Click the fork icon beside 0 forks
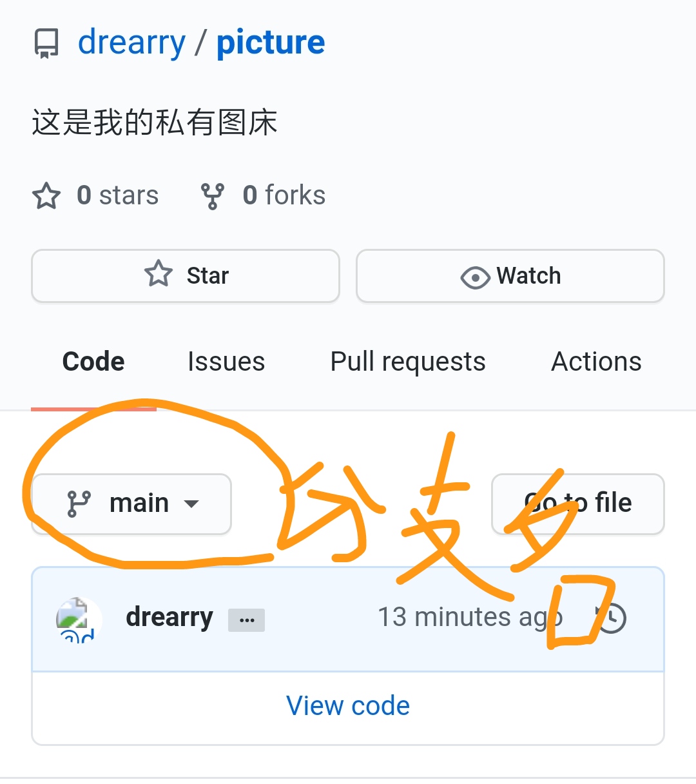696x784 pixels. 213,196
